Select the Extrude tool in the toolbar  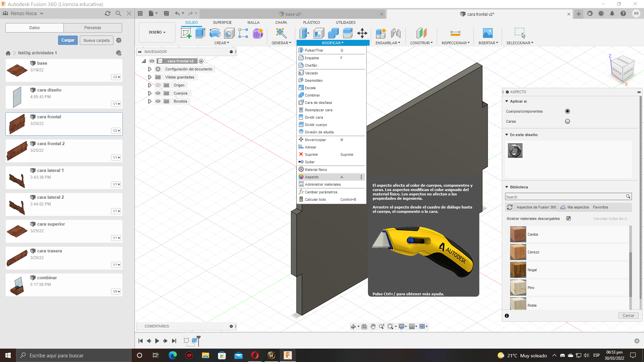(200, 33)
